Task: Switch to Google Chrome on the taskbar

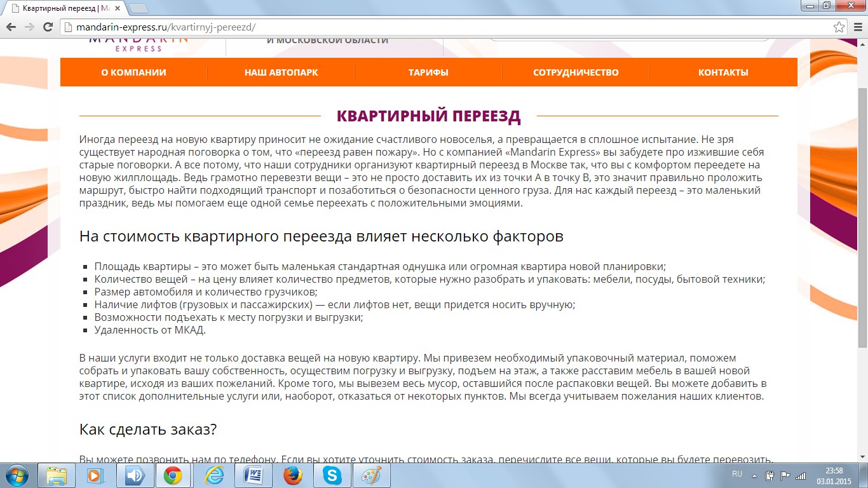Action: pos(173,475)
